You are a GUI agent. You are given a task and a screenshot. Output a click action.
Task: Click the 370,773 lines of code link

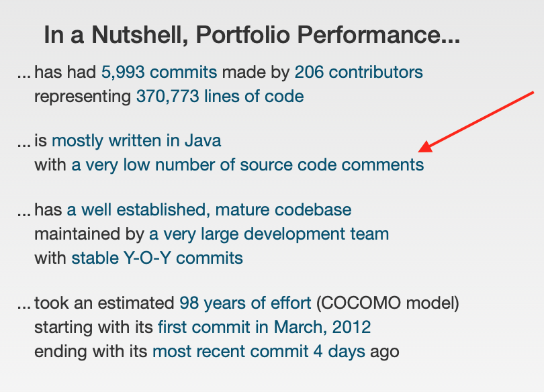point(220,97)
